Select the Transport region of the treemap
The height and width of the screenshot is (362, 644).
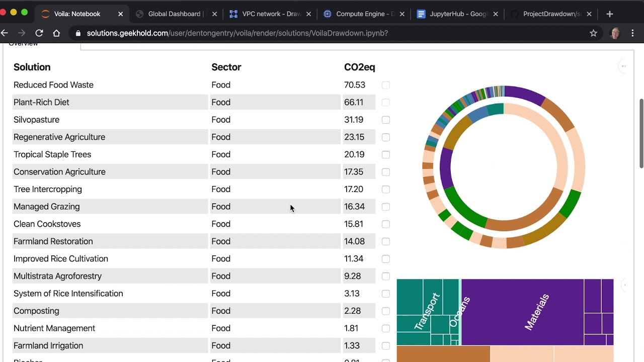click(x=427, y=312)
